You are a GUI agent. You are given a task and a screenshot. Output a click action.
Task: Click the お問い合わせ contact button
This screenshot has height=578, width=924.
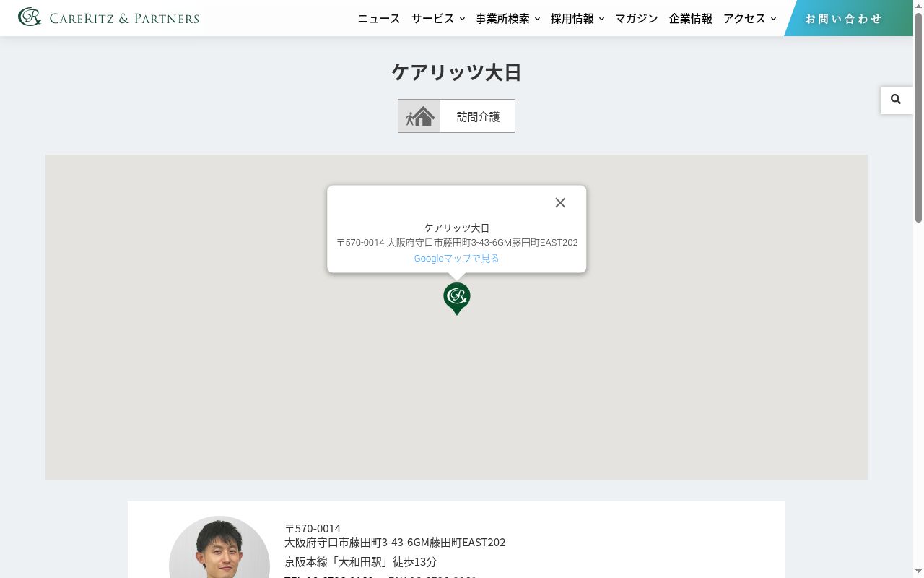coord(848,18)
